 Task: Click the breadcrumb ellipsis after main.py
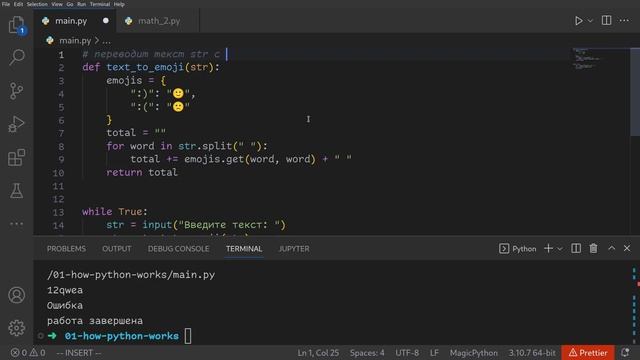point(107,41)
